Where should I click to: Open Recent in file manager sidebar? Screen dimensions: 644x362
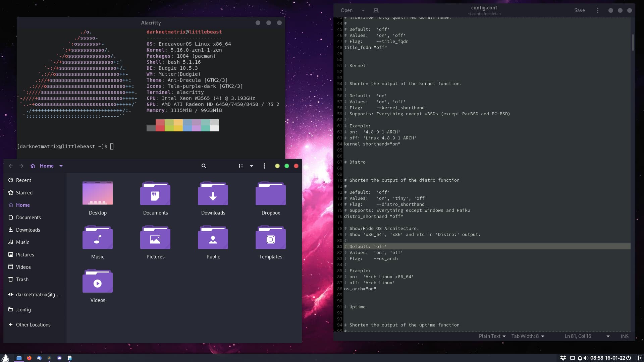click(35, 180)
